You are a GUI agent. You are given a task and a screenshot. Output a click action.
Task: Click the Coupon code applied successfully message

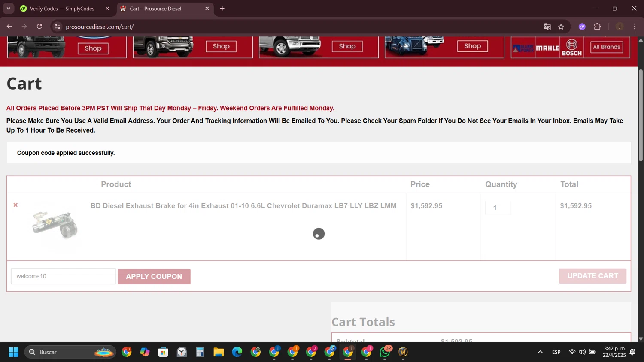click(66, 153)
